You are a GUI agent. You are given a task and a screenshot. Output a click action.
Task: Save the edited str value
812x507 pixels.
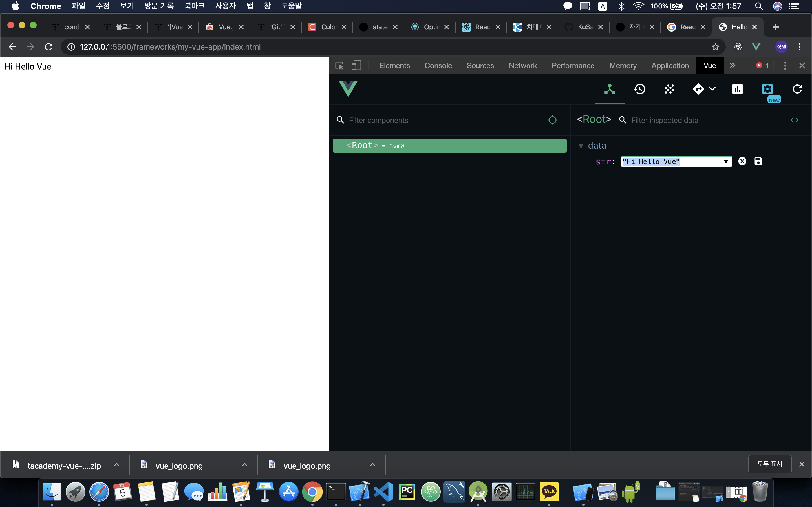coord(758,161)
